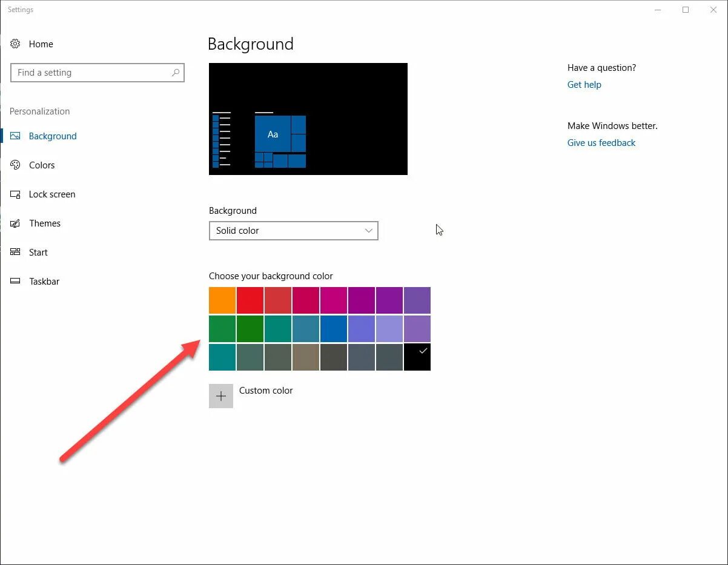Viewport: 728px width, 565px height.
Task: Close the Settings window
Action: tap(713, 10)
